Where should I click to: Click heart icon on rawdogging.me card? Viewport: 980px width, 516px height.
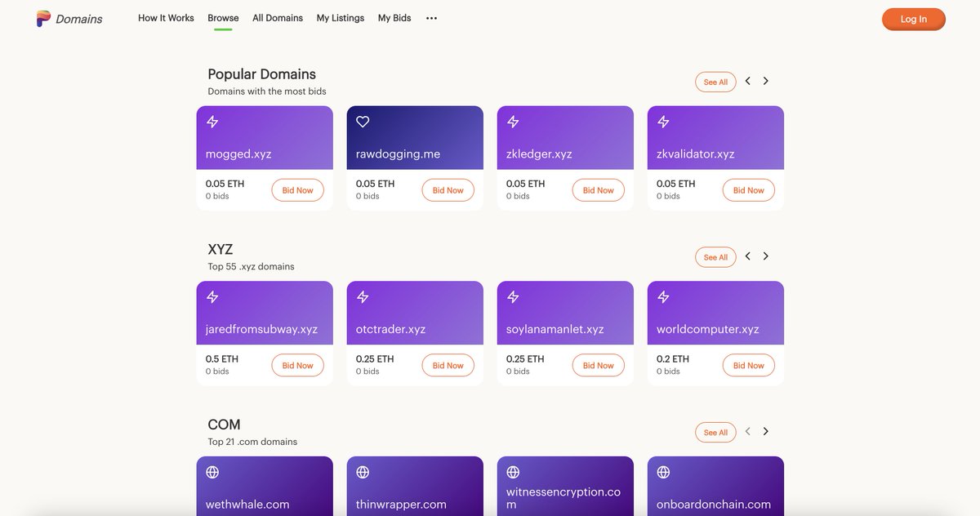(363, 122)
